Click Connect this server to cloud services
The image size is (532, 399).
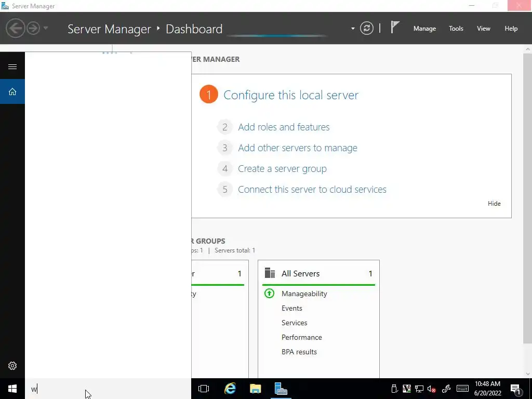click(x=312, y=189)
